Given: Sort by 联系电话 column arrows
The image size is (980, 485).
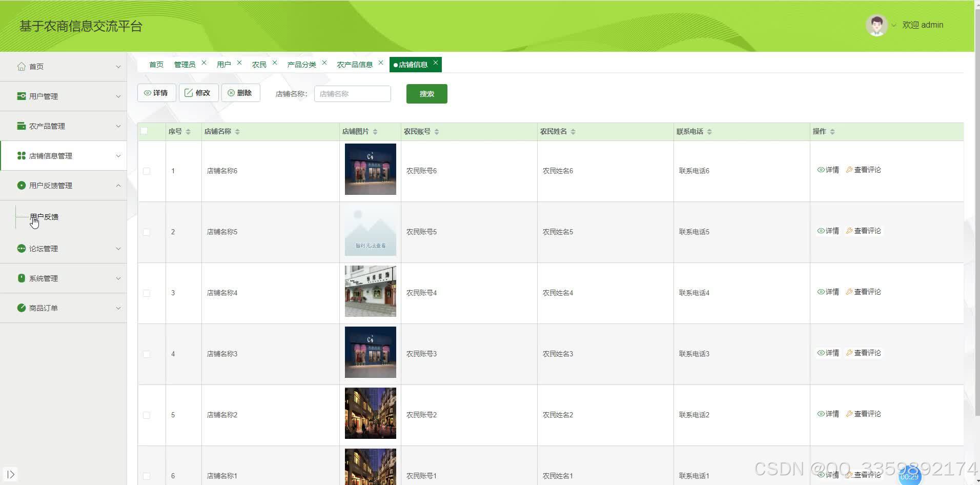Looking at the screenshot, I should coord(709,132).
